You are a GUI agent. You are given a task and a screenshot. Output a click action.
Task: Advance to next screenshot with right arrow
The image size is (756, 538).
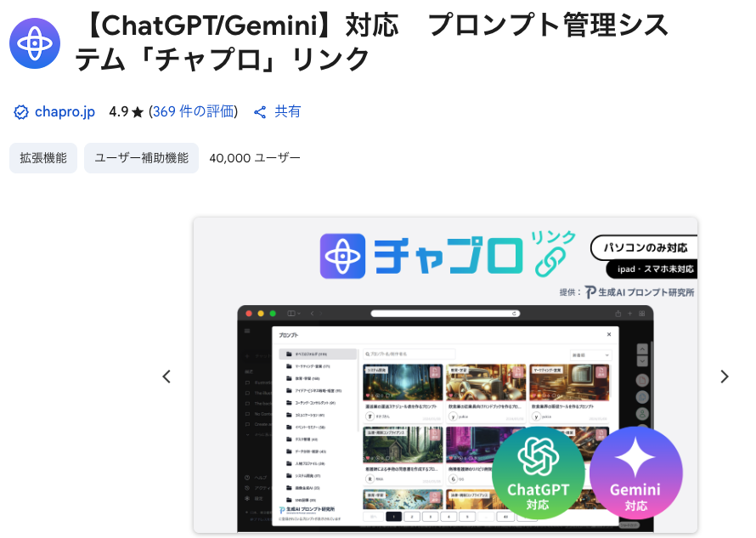click(x=724, y=377)
